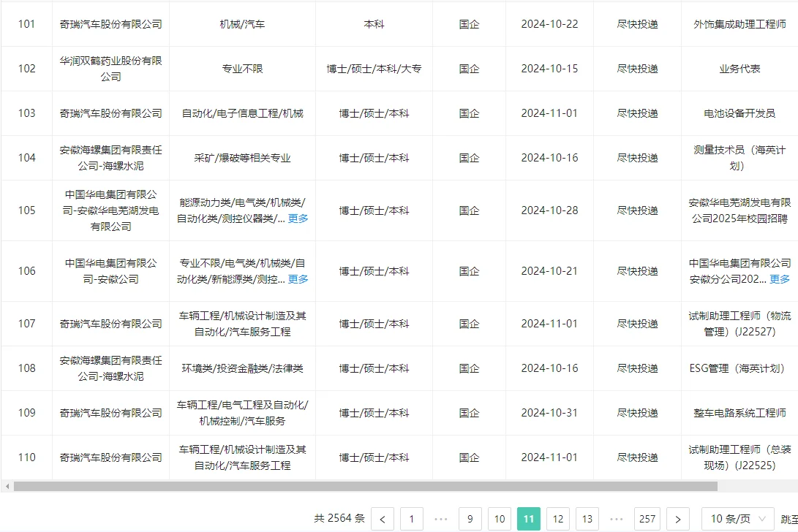The width and height of the screenshot is (798, 532).
Task: Click the horizontal scrollbar thumb
Action: (x=366, y=487)
